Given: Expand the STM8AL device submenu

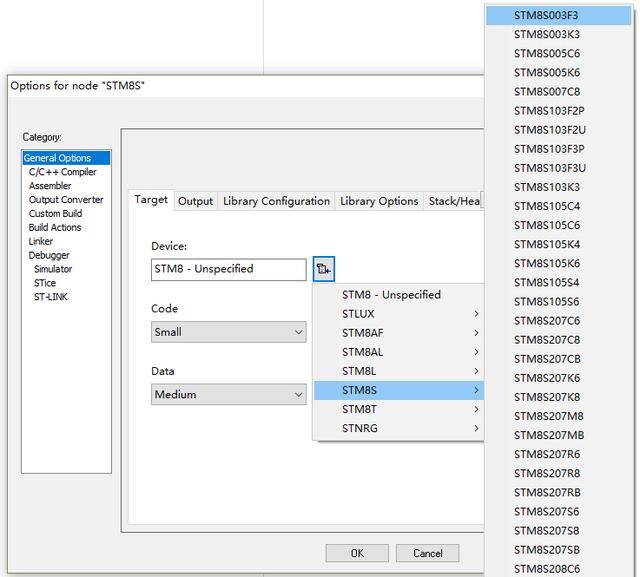Looking at the screenshot, I should (x=399, y=352).
